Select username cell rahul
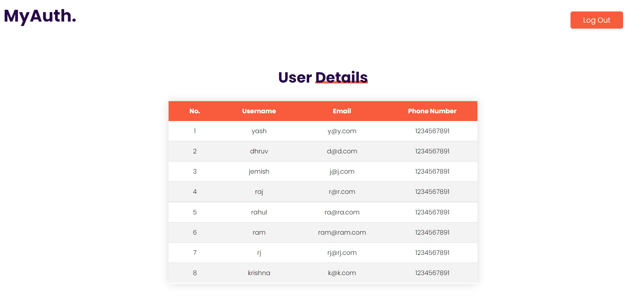This screenshot has height=299, width=644. coord(259,212)
